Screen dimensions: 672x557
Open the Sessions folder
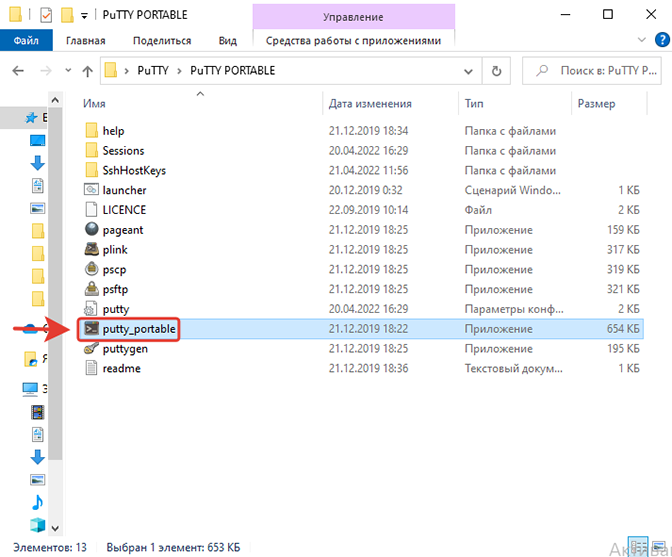point(123,151)
